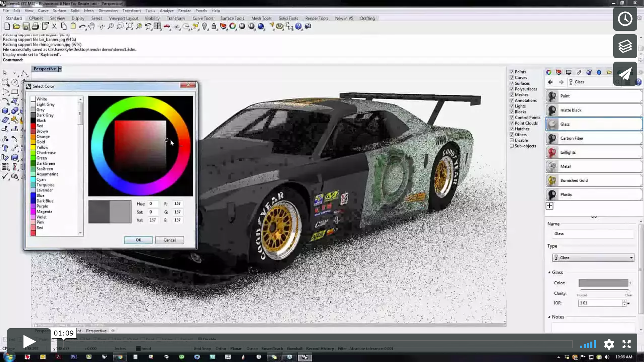Select the Pan hand tool
The height and width of the screenshot is (362, 644).
(92, 26)
